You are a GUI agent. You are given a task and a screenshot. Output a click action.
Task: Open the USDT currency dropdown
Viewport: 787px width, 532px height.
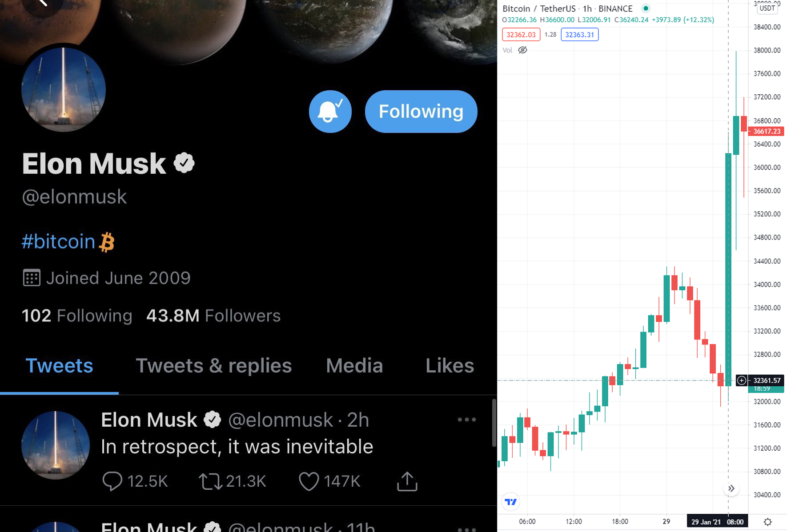click(x=767, y=8)
